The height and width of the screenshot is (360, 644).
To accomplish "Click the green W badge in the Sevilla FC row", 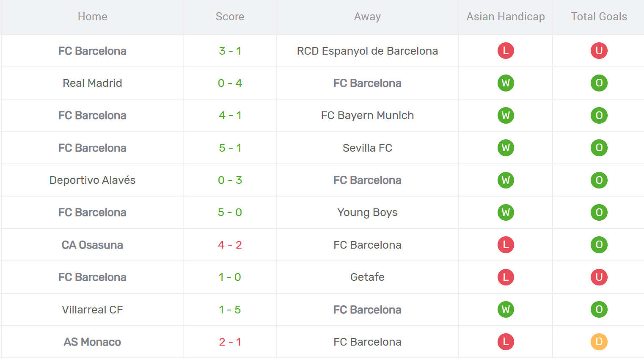I will 506,148.
